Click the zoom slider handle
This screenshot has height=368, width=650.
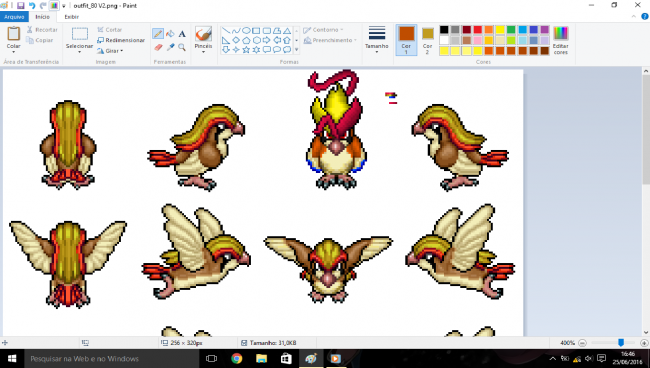(621, 343)
